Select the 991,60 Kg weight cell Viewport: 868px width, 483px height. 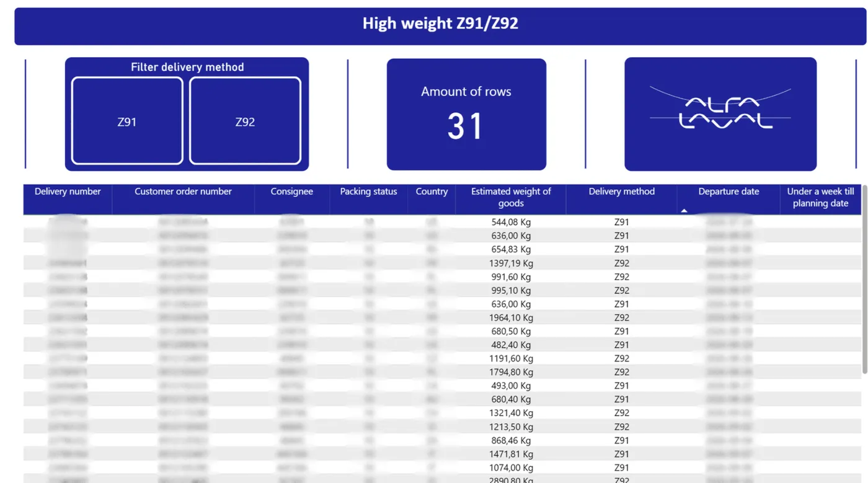[511, 277]
